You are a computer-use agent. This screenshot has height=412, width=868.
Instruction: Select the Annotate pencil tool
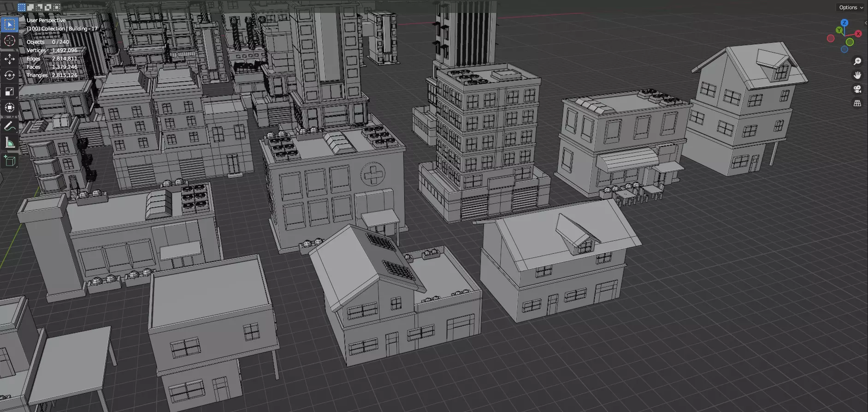(10, 125)
